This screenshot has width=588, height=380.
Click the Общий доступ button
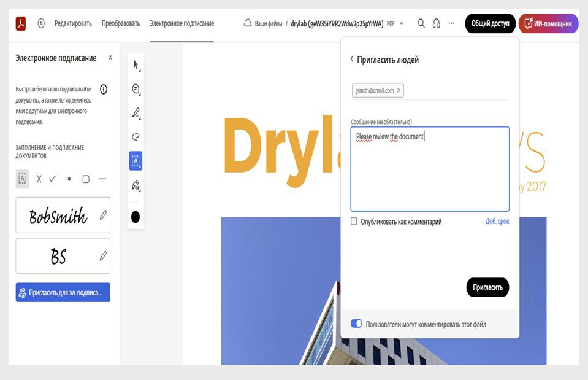pyautogui.click(x=490, y=23)
